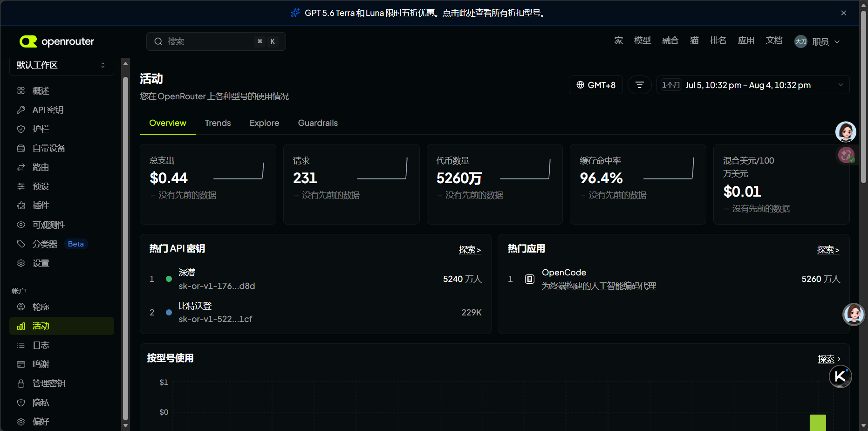Viewport: 868px width, 431px height.
Task: Select the 深潜 API key row
Action: [x=315, y=279]
